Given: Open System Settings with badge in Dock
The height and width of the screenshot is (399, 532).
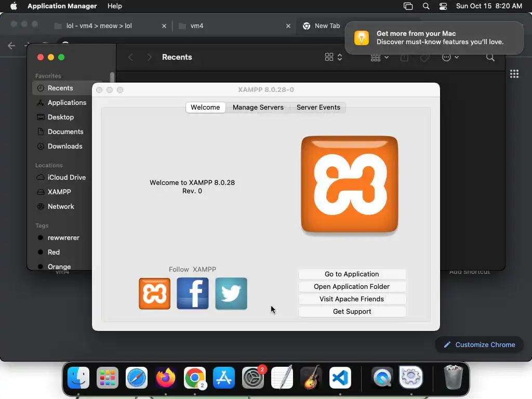Looking at the screenshot, I should click(253, 378).
